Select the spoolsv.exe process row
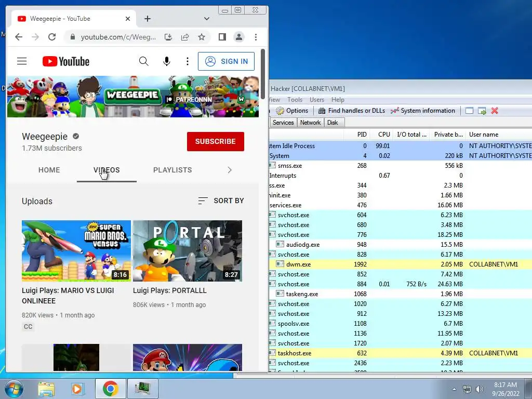The image size is (532, 399). tap(401, 324)
